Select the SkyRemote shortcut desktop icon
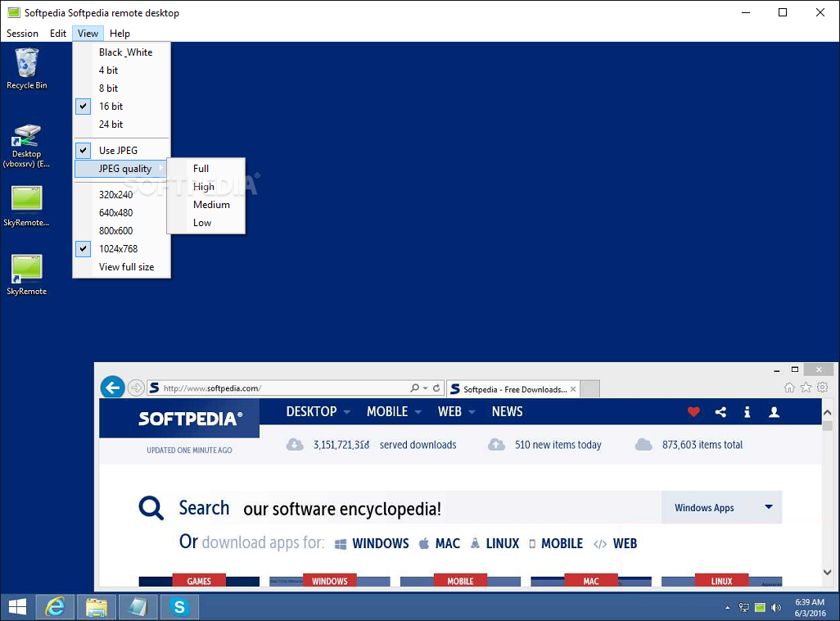Screen dimensions: 840x621 27,274
